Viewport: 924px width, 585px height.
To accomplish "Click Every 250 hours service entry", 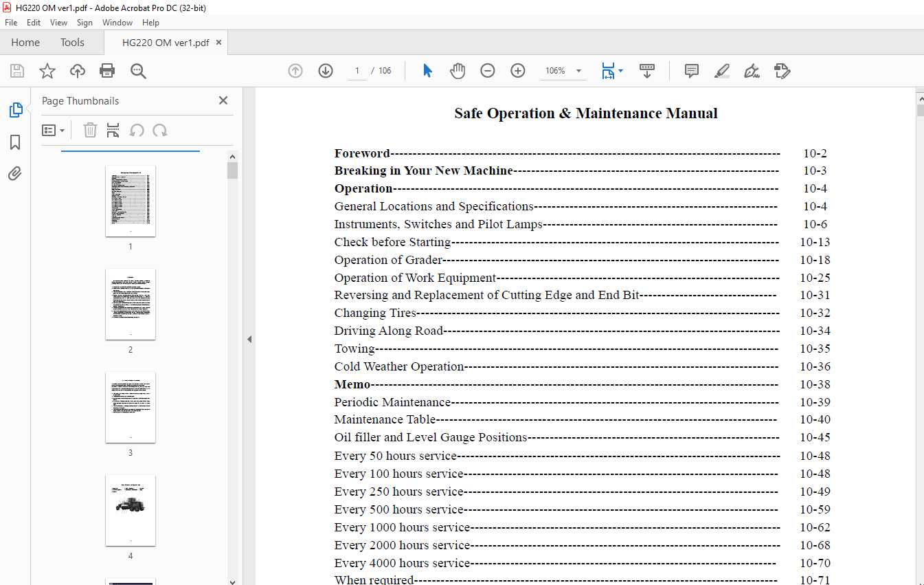I will (x=398, y=492).
